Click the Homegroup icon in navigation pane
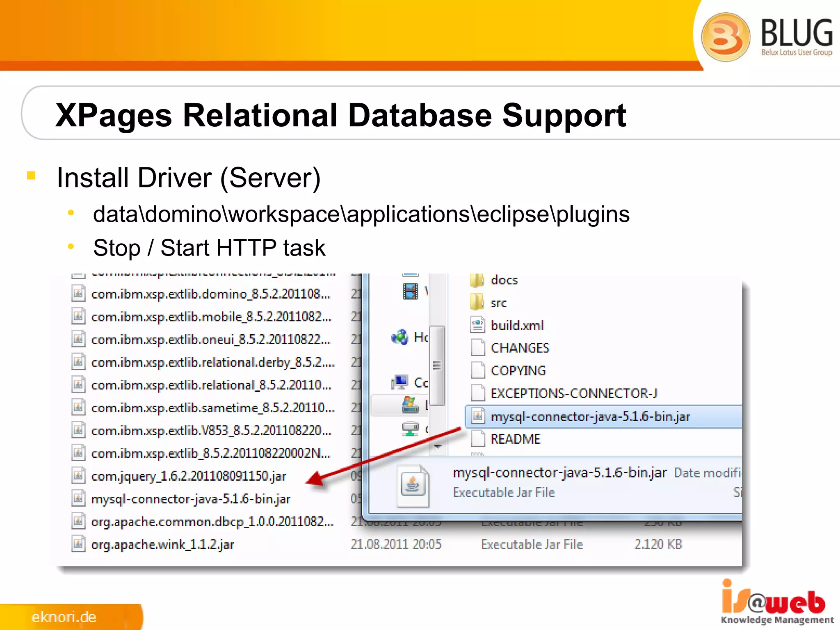 pyautogui.click(x=400, y=337)
